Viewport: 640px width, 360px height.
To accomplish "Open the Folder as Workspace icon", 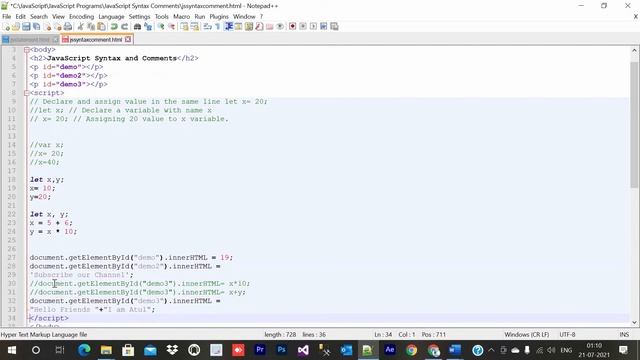I will [269, 27].
